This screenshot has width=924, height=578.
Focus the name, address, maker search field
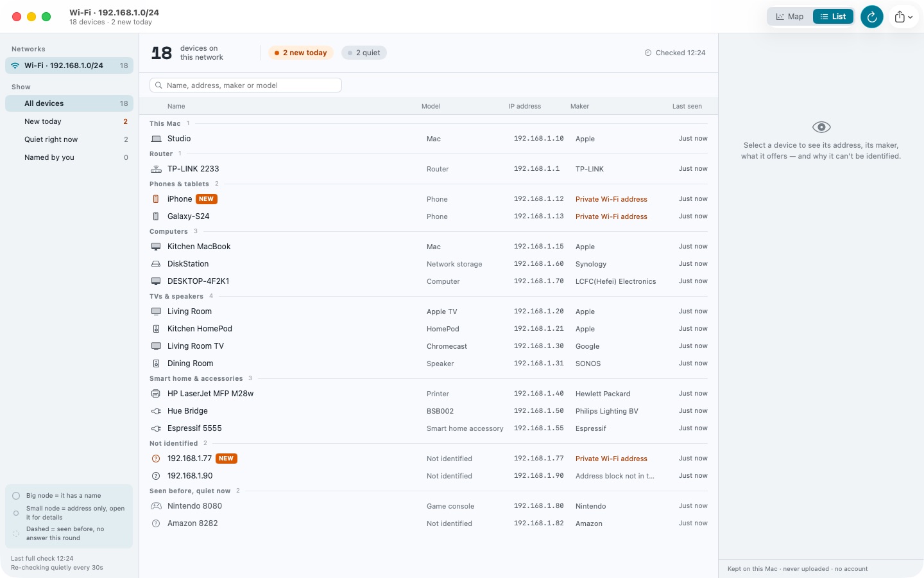tap(246, 85)
